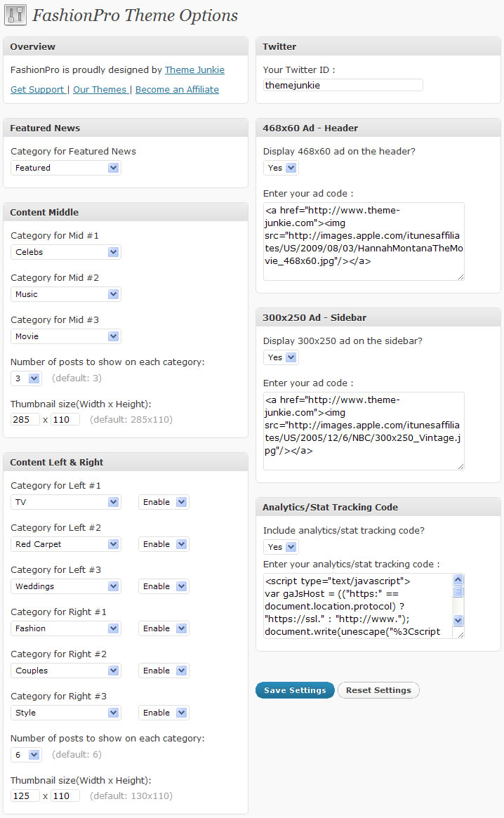This screenshot has height=818, width=504.
Task: Open the Become an Affiliate link
Action: pos(177,89)
